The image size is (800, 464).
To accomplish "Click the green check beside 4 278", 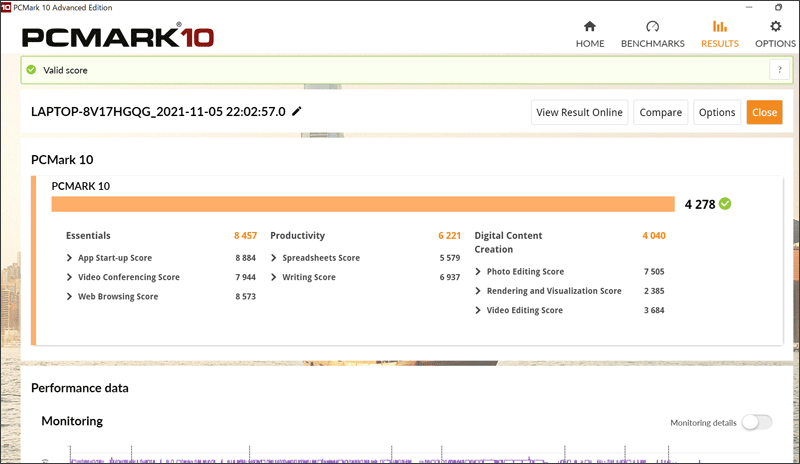I will tap(725, 204).
